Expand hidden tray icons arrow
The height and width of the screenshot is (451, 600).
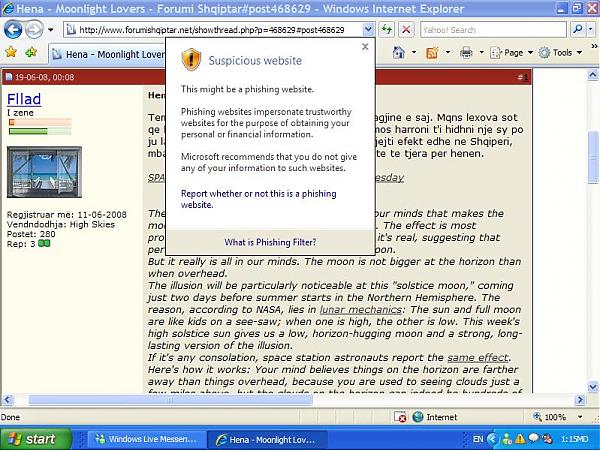pos(493,439)
